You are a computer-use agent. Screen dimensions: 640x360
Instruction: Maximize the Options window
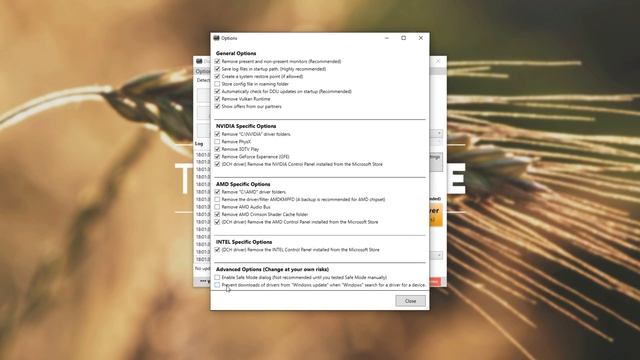coord(404,38)
